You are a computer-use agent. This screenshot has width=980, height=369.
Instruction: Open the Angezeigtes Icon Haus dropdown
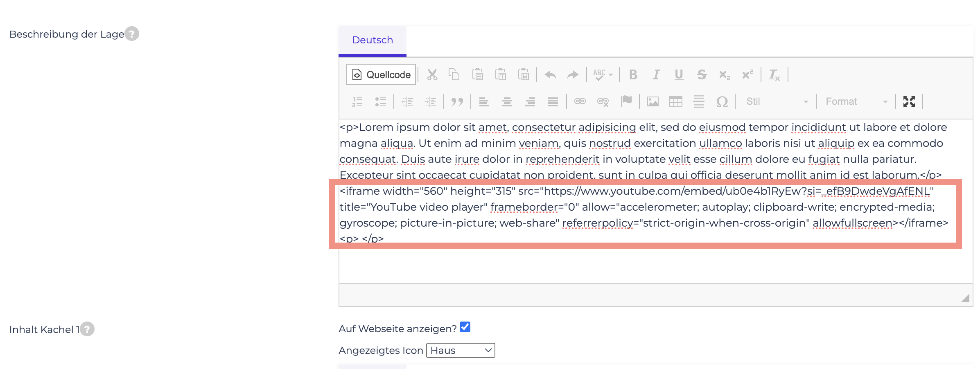click(461, 351)
